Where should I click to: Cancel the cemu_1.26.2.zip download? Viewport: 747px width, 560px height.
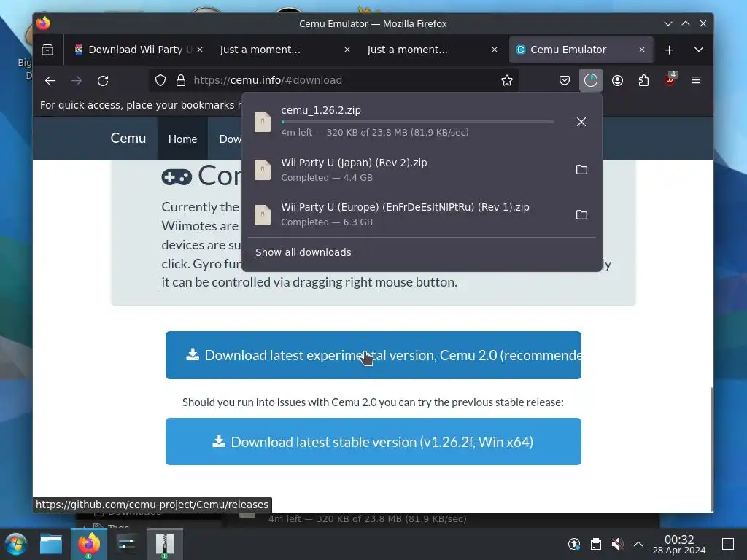click(581, 122)
